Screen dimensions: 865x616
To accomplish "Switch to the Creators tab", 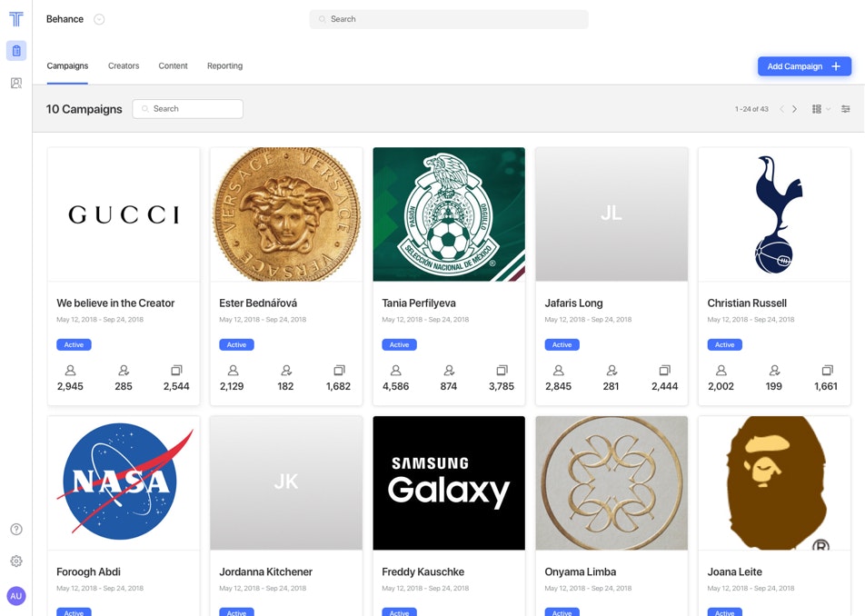I will [x=124, y=65].
